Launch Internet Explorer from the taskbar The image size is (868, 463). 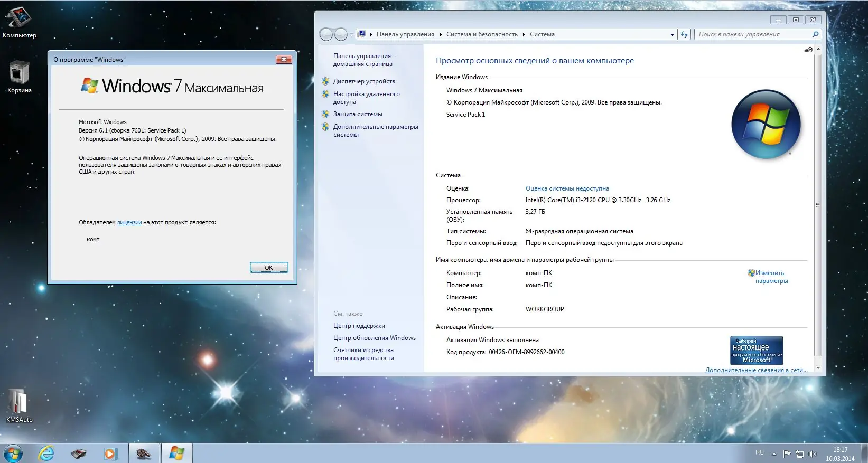(x=46, y=453)
